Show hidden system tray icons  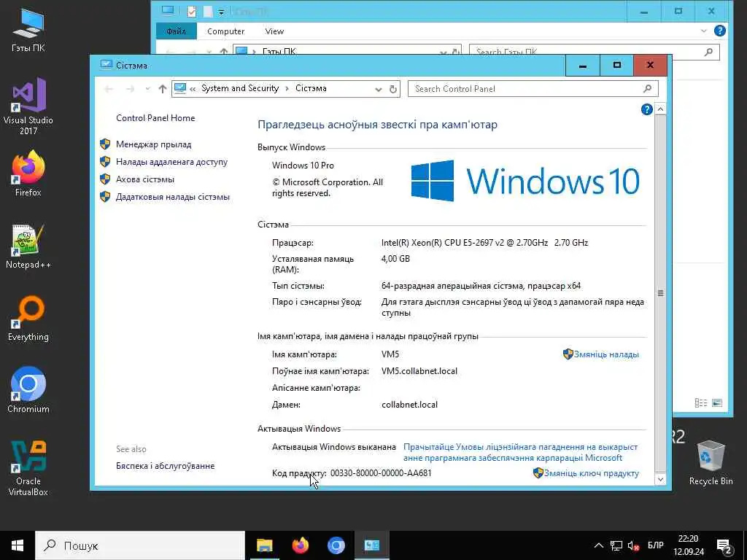(x=598, y=545)
